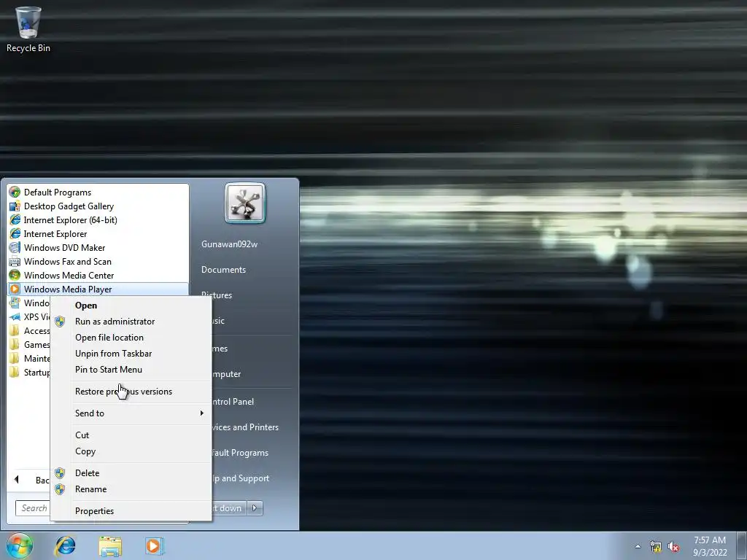Open Devices and Printers link
The width and height of the screenshot is (747, 560).
click(245, 427)
